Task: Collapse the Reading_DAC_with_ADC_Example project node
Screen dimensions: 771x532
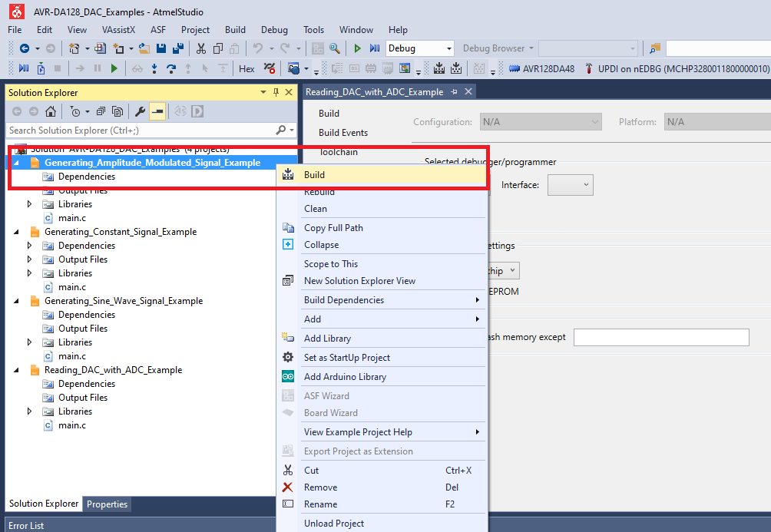Action: 17,370
